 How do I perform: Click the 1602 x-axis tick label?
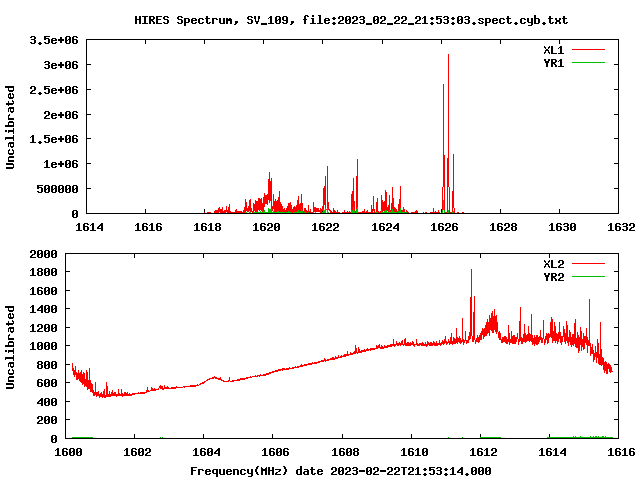tap(137, 452)
